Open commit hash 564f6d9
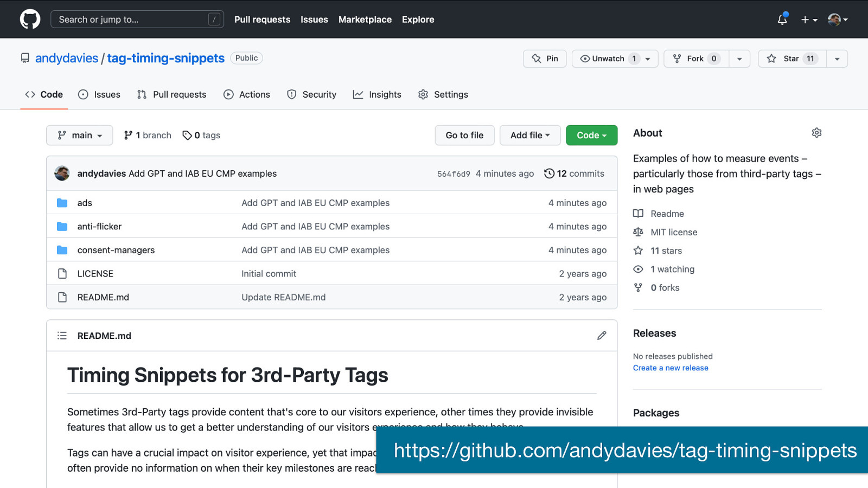Screen dimensions: 868x488 pos(454,174)
